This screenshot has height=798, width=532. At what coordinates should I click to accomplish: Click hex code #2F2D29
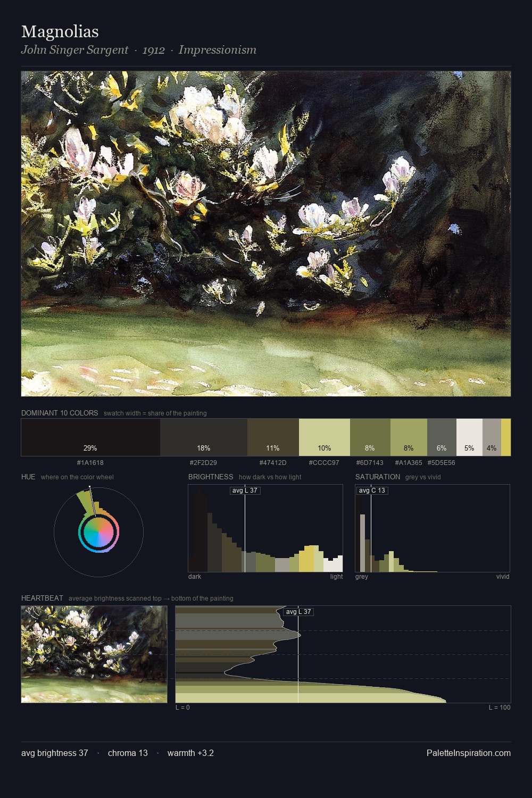(x=203, y=463)
